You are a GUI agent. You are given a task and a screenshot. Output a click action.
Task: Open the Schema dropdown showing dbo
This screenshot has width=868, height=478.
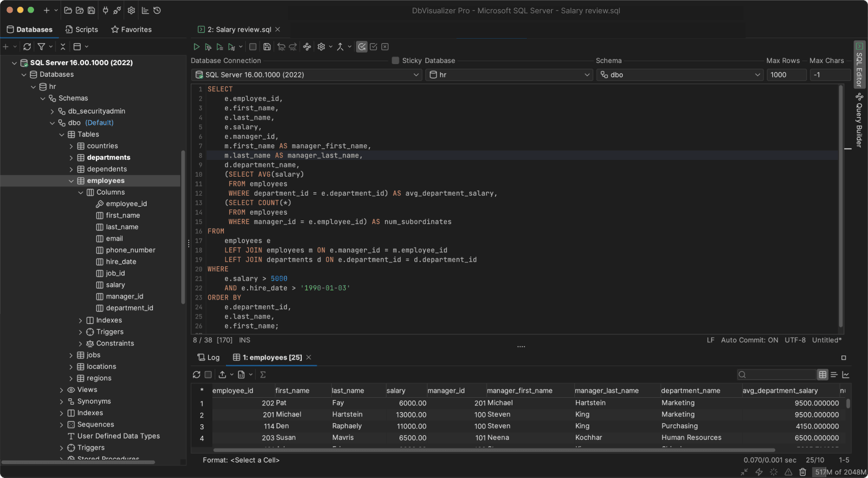click(680, 74)
